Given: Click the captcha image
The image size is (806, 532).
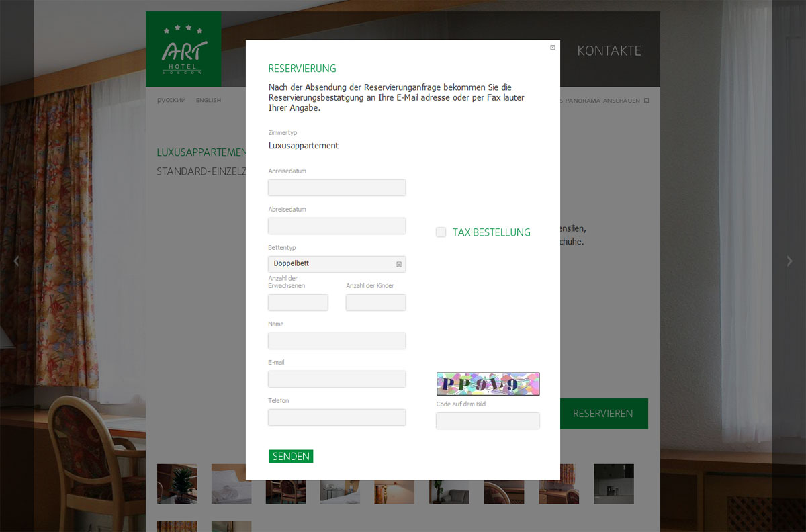Looking at the screenshot, I should tap(488, 384).
